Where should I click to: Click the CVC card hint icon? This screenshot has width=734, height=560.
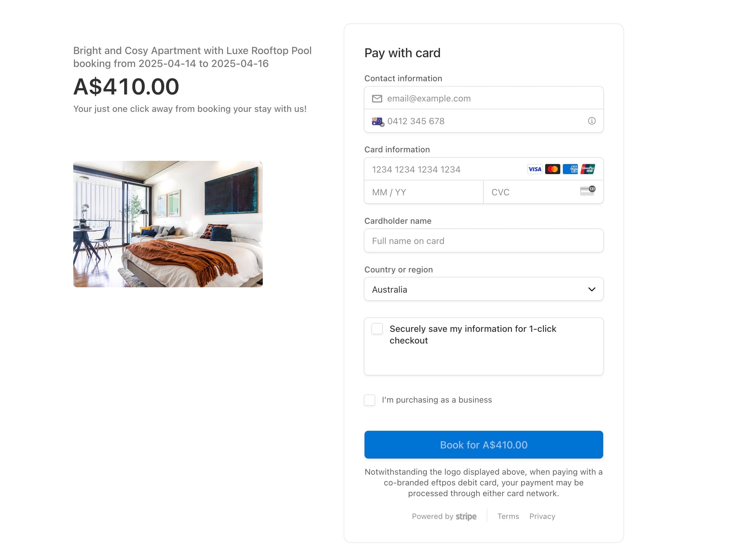click(587, 191)
